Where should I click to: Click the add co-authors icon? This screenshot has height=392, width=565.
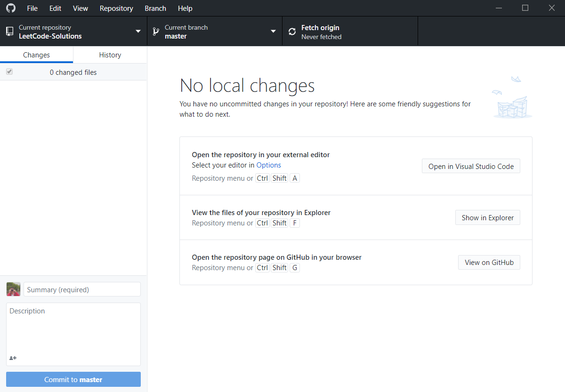coord(13,358)
